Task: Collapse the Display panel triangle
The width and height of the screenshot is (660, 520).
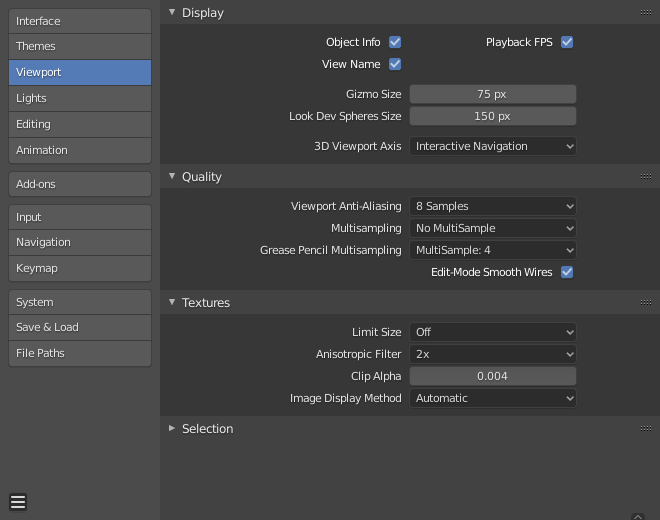Action: point(172,13)
